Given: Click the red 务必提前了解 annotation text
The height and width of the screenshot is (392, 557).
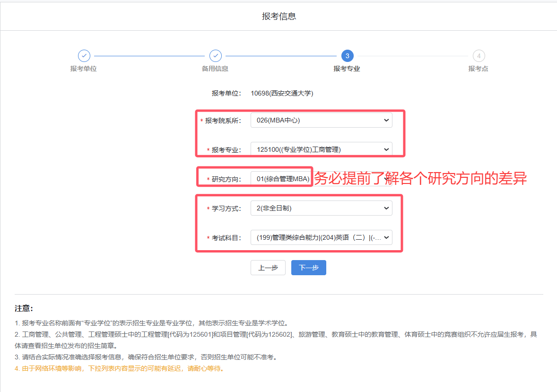Looking at the screenshot, I should (420, 178).
